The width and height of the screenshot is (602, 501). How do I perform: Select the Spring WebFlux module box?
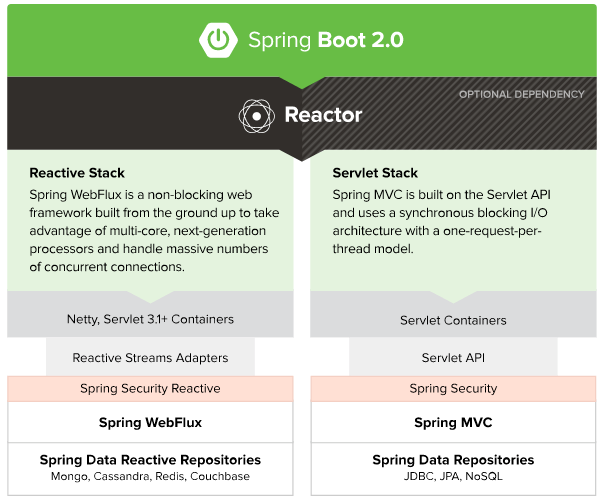[x=150, y=422]
